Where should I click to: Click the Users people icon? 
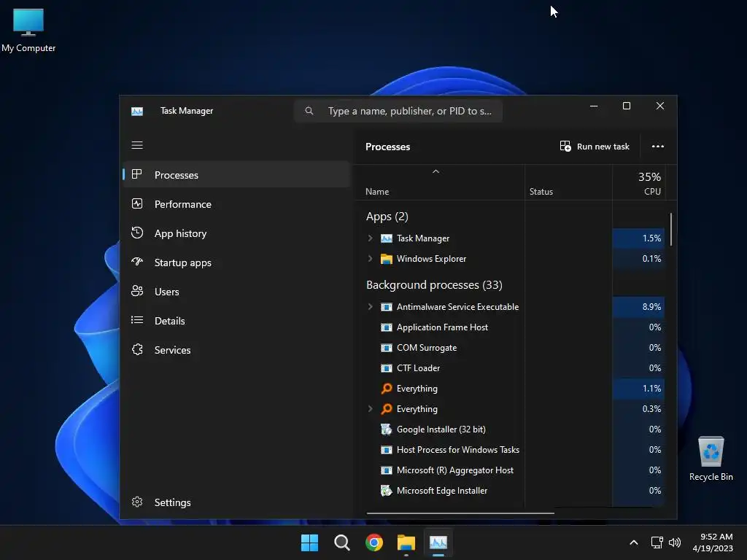point(136,291)
